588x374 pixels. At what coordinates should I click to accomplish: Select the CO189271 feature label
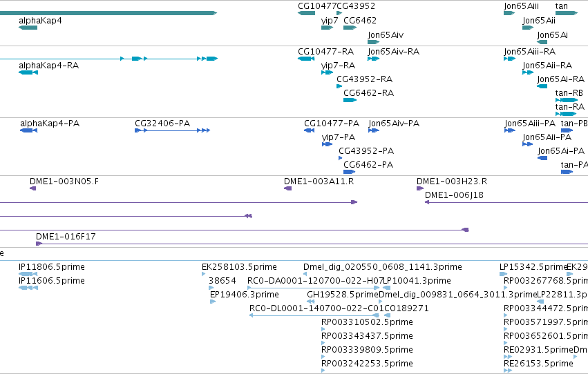pyautogui.click(x=406, y=308)
